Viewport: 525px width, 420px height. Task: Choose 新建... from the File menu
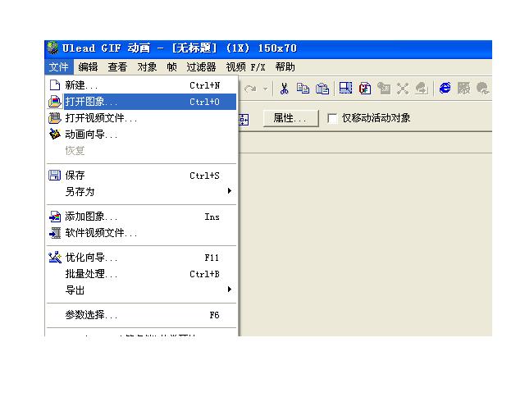click(x=142, y=85)
